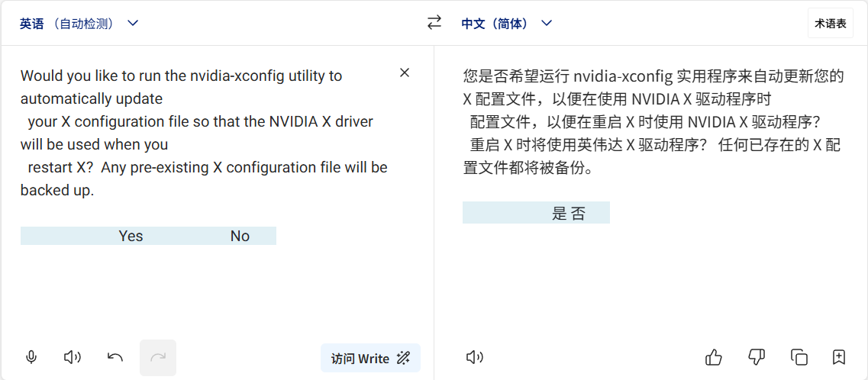
Task: Click the highlighted Yes No source line
Action: (148, 236)
